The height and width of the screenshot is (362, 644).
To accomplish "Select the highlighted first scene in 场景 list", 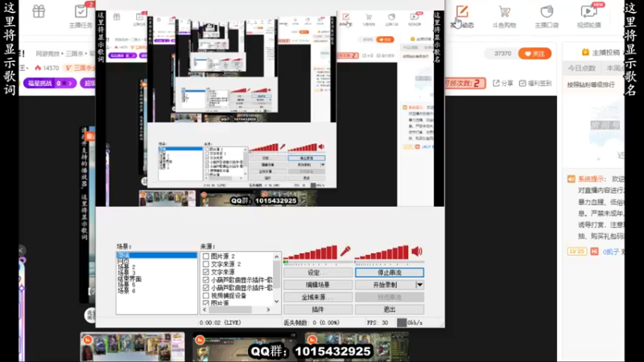I will [156, 255].
